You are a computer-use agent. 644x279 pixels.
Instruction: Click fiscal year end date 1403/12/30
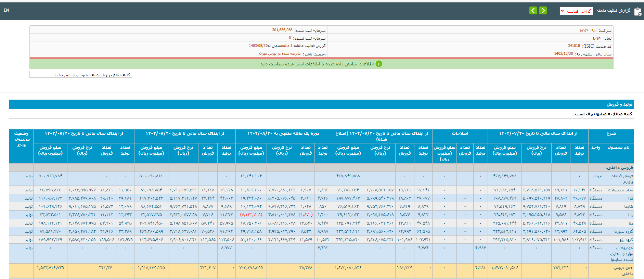click(564, 54)
